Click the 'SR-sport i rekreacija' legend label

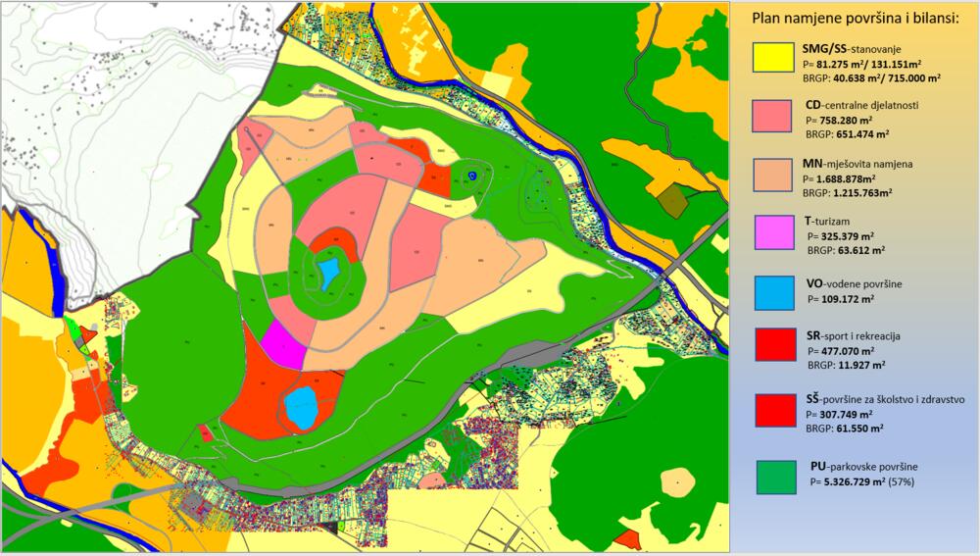[853, 335]
